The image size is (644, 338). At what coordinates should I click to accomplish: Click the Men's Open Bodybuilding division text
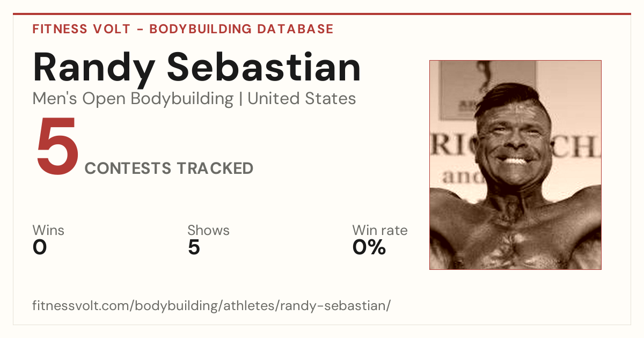133,99
